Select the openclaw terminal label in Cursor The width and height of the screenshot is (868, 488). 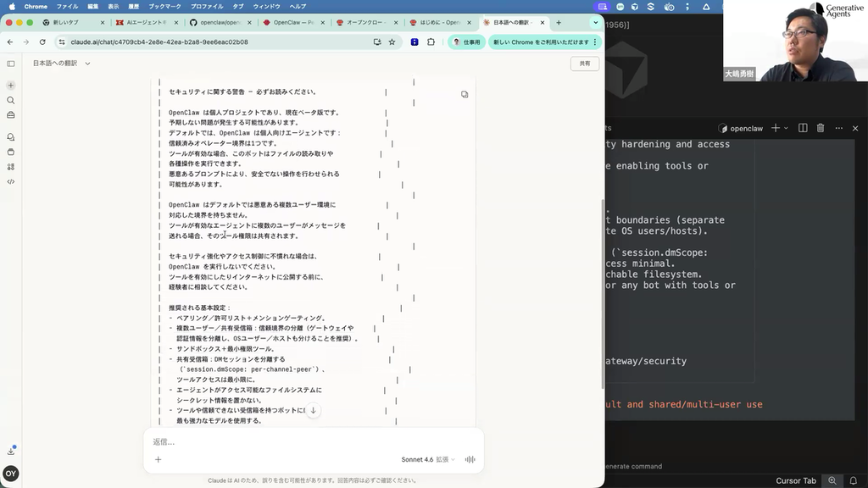741,129
